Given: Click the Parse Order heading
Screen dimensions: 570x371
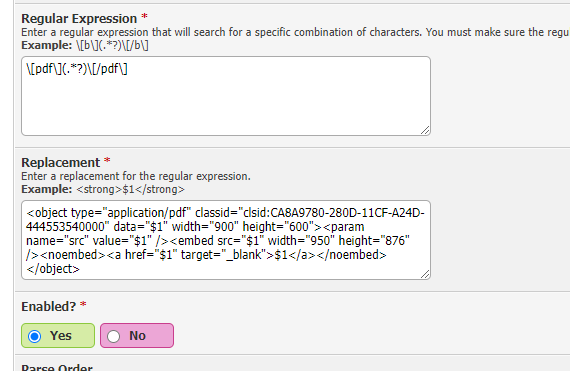Looking at the screenshot, I should tap(57, 367).
